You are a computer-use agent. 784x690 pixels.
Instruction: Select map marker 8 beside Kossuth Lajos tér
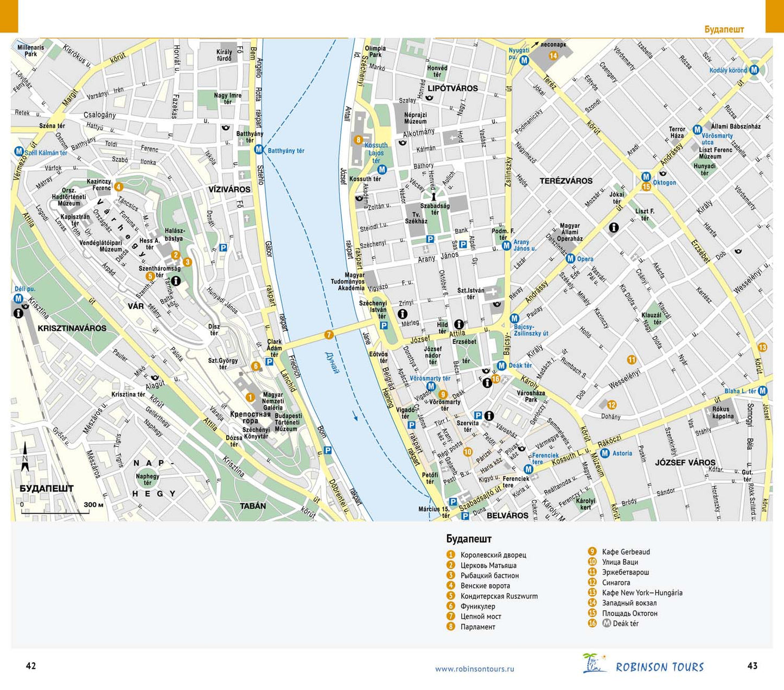coord(358,140)
